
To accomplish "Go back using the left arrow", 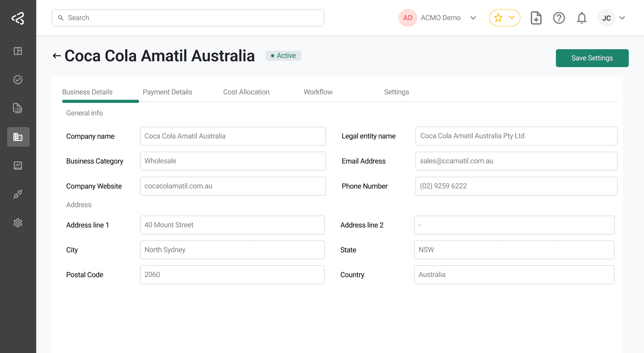I will tap(56, 56).
